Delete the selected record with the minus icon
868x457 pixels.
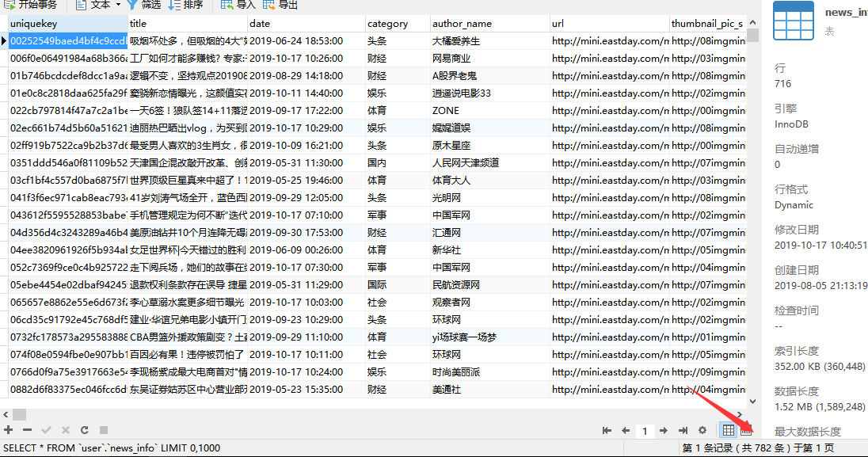(27, 430)
